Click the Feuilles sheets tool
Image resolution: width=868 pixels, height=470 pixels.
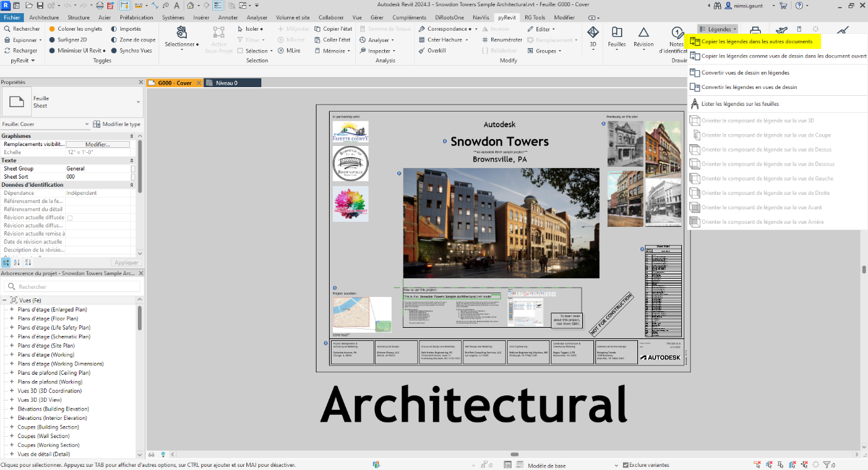[x=617, y=37]
